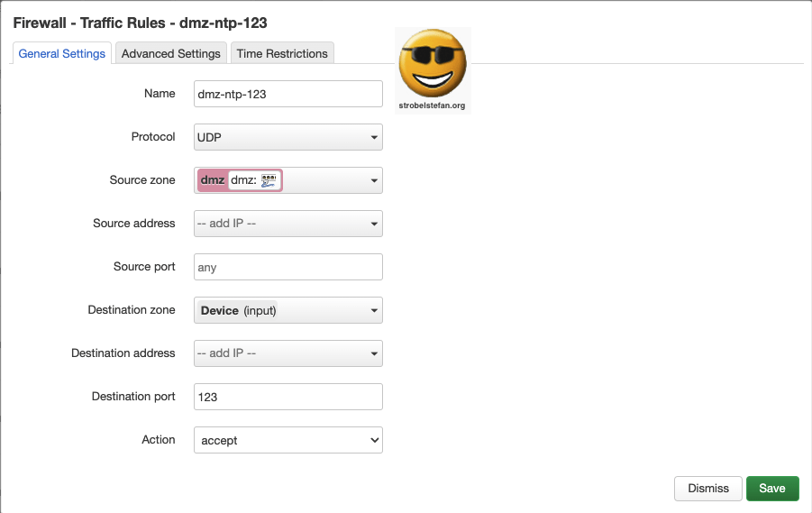The image size is (812, 513).
Task: Open the Destination address add IP dropdown
Action: tap(287, 353)
